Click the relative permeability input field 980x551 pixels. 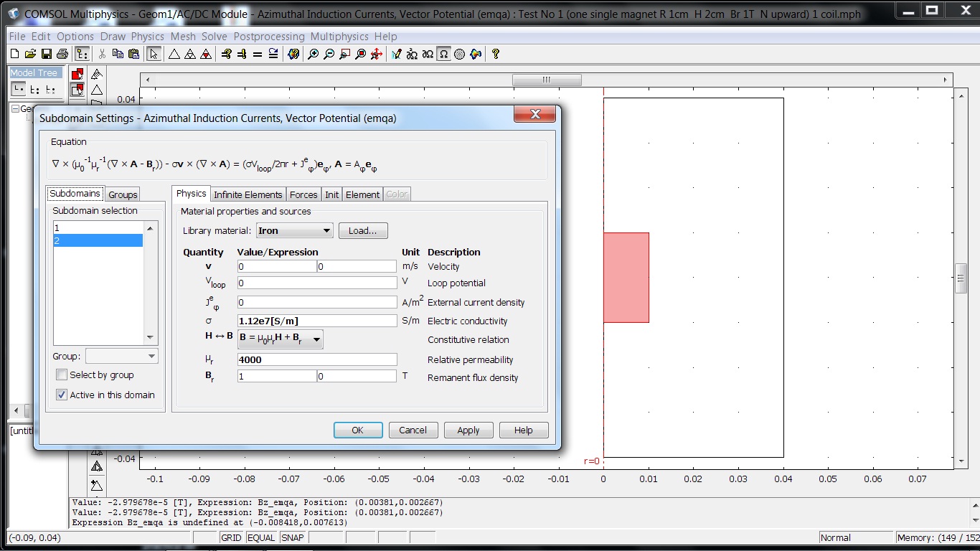click(316, 359)
